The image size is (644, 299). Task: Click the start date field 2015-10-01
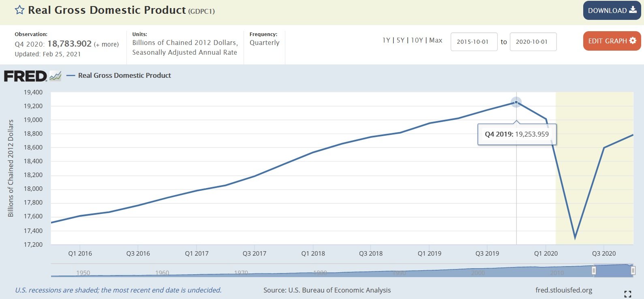pos(473,42)
